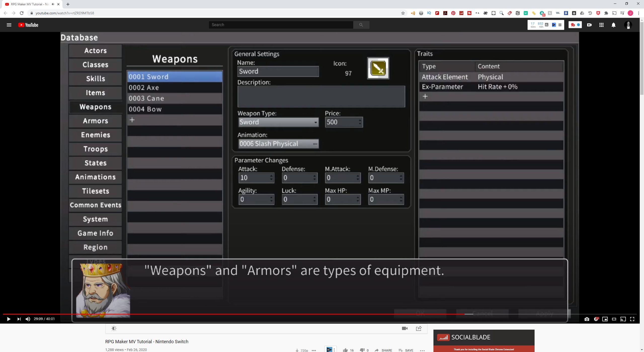Go to the YouTube home logo
This screenshot has height=352, width=644.
pos(28,25)
